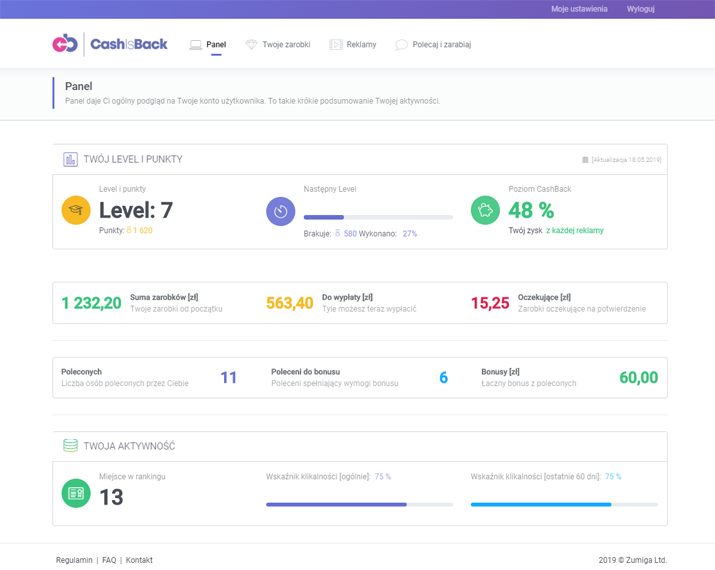
Task: Click the 563,40 Do wypłaty amount
Action: (x=290, y=303)
